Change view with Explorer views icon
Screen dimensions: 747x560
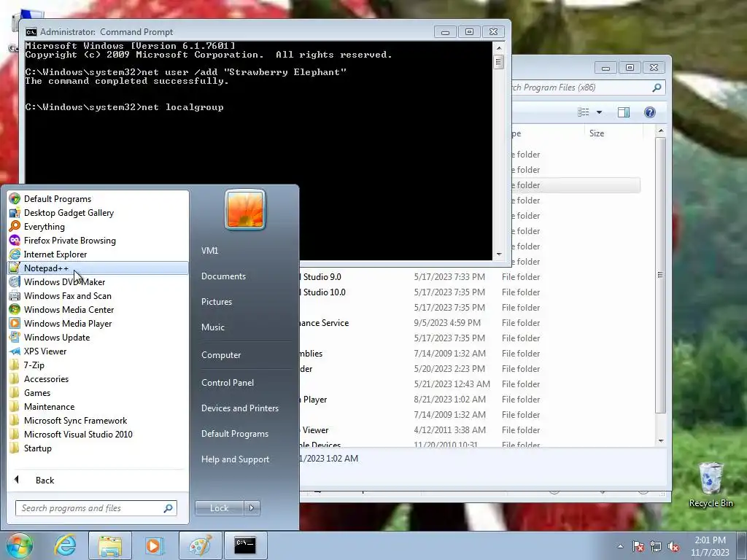584,112
